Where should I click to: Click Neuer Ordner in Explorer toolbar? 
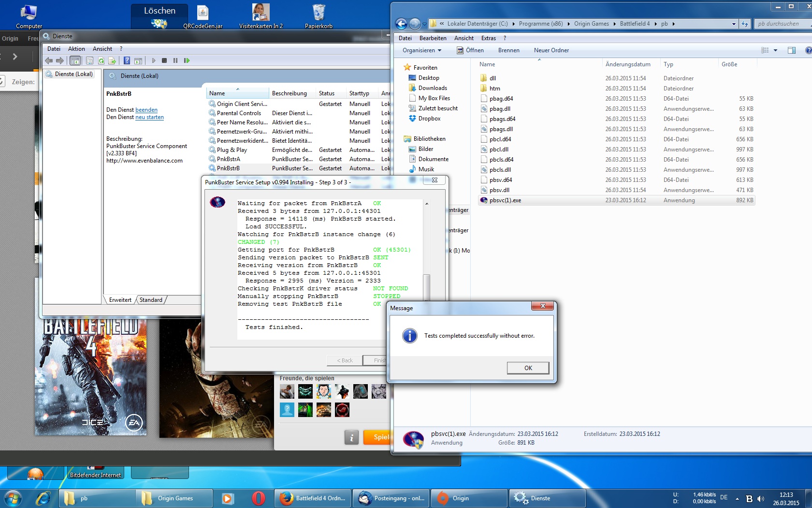551,50
